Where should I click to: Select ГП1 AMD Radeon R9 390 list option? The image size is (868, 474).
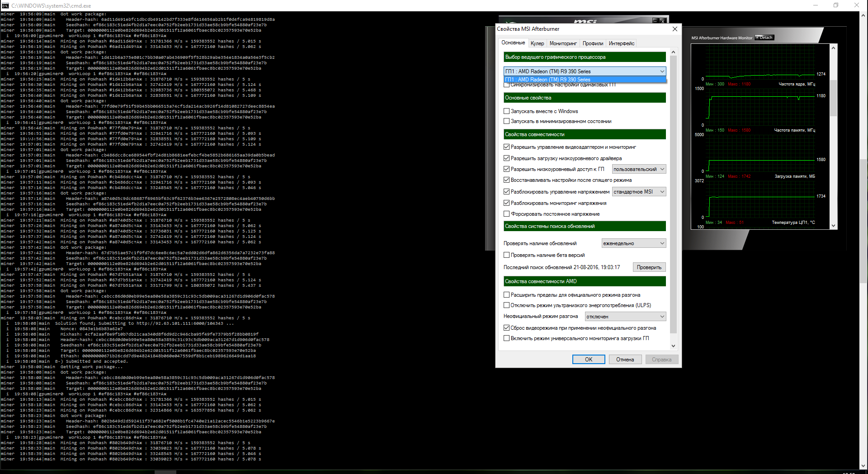click(585, 80)
